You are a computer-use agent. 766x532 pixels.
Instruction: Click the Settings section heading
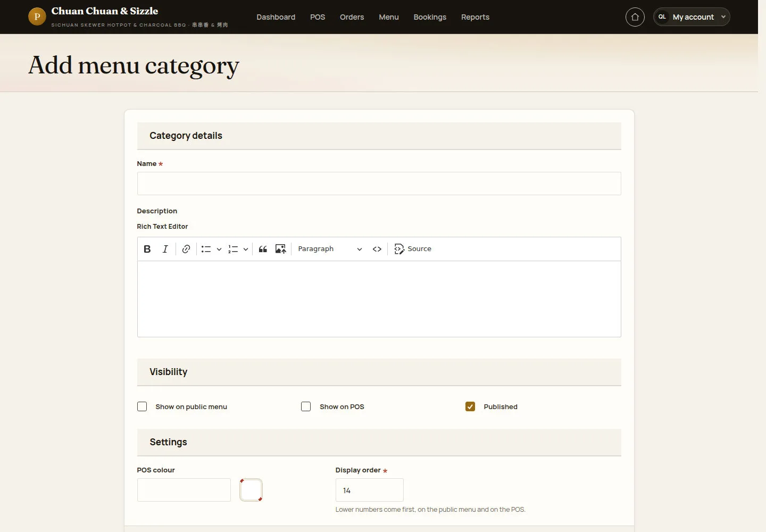pyautogui.click(x=168, y=442)
